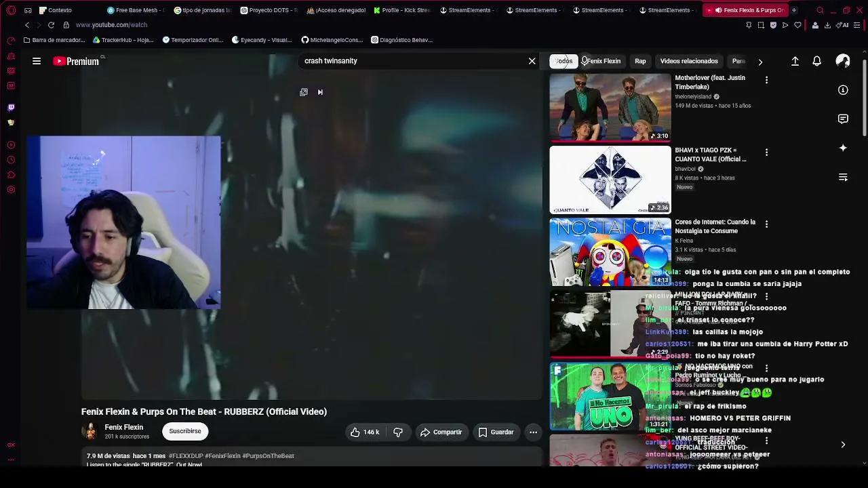Open 'Cores de Internet: Cuando la Nostalgia te Consume' title
The width and height of the screenshot is (868, 488).
[x=715, y=226]
